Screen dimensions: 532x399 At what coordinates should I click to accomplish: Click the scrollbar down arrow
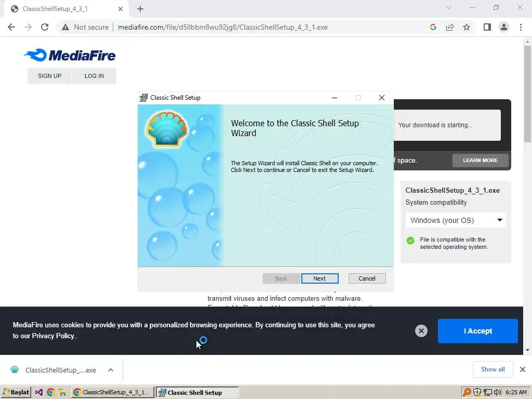pos(527,350)
